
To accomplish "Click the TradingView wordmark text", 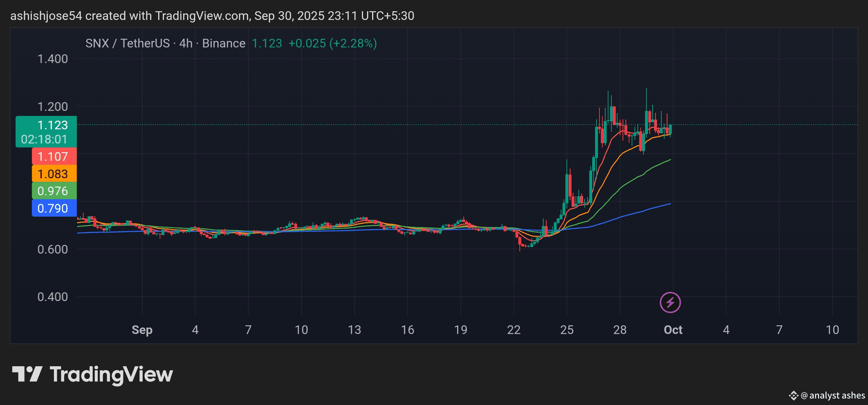I will pyautogui.click(x=111, y=375).
